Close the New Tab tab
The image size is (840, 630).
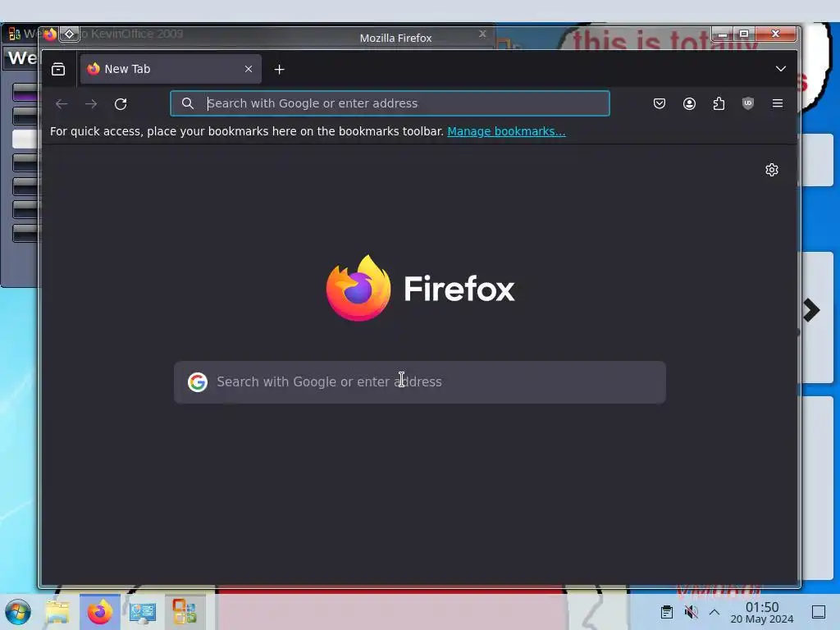(x=248, y=69)
